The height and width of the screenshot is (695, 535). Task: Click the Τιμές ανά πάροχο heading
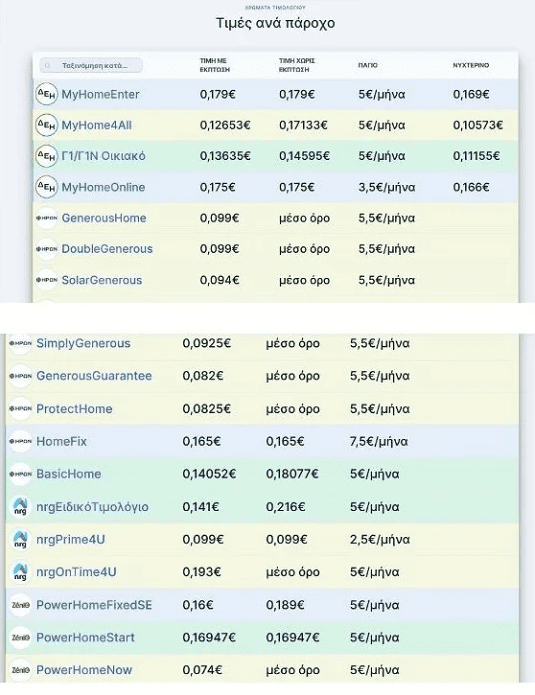point(275,23)
